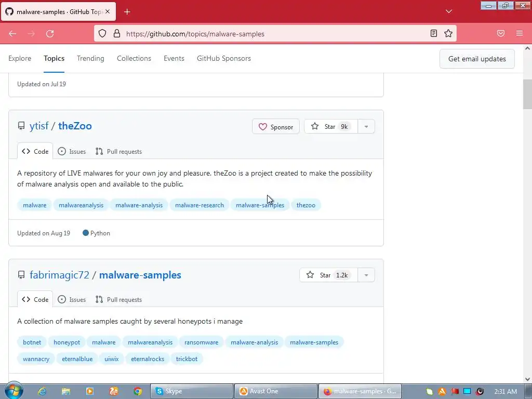Click the botnet topic tag
Image resolution: width=532 pixels, height=399 pixels.
point(32,342)
